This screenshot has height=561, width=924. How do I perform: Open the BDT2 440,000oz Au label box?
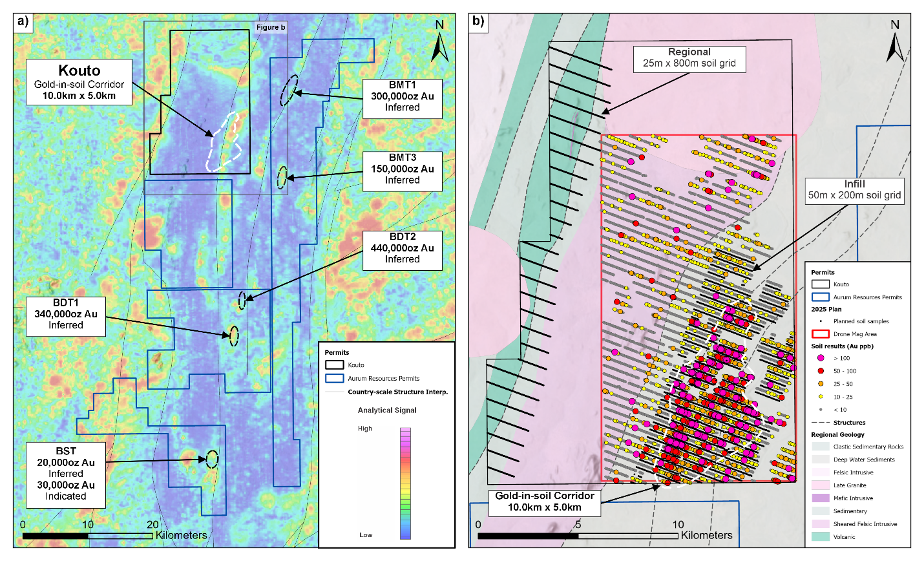point(402,248)
